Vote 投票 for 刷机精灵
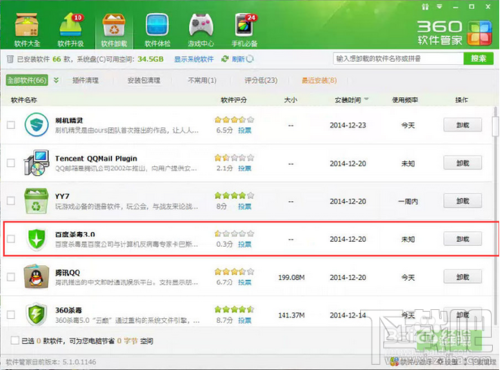 (245, 130)
